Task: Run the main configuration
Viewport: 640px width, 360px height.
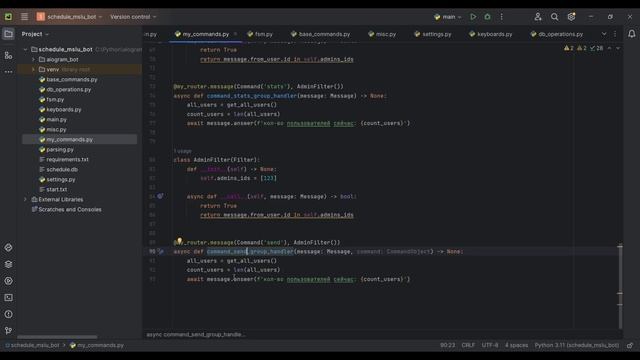Action: click(473, 17)
